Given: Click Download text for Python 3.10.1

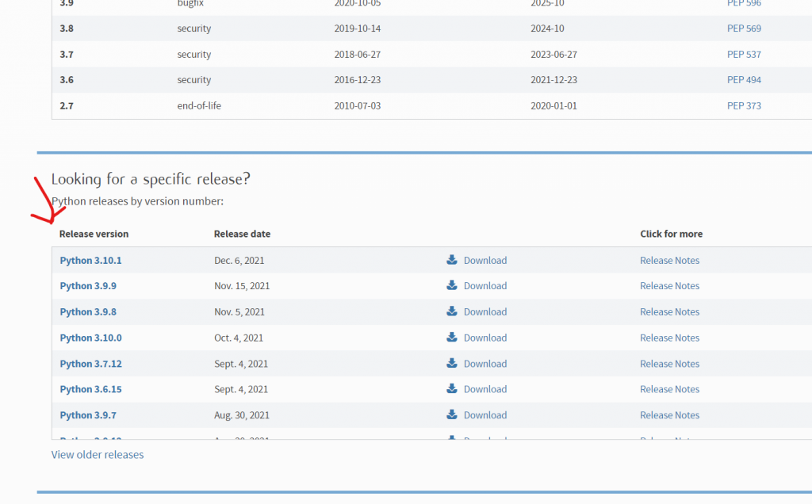Looking at the screenshot, I should (485, 260).
